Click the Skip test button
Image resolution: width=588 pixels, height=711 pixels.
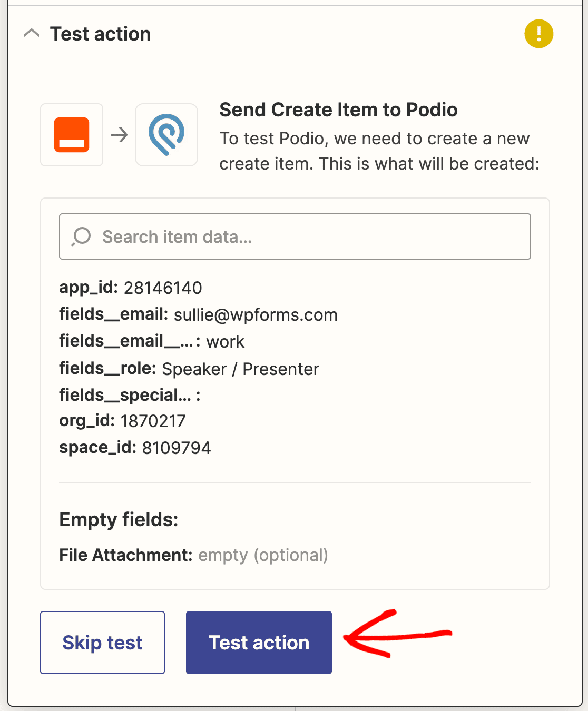tap(102, 642)
